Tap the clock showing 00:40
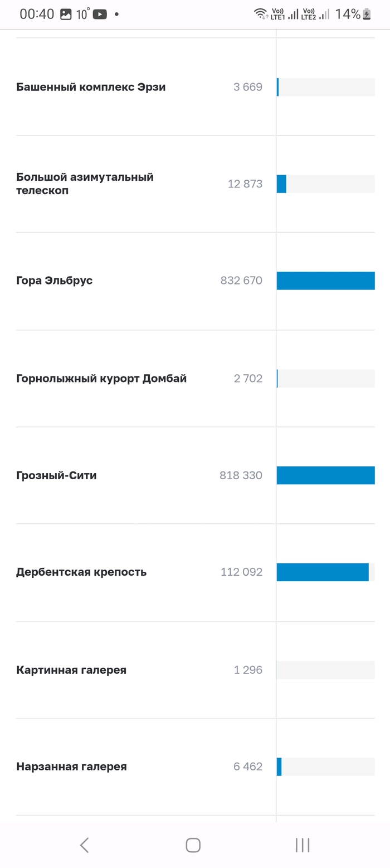The width and height of the screenshot is (390, 868). pyautogui.click(x=37, y=15)
